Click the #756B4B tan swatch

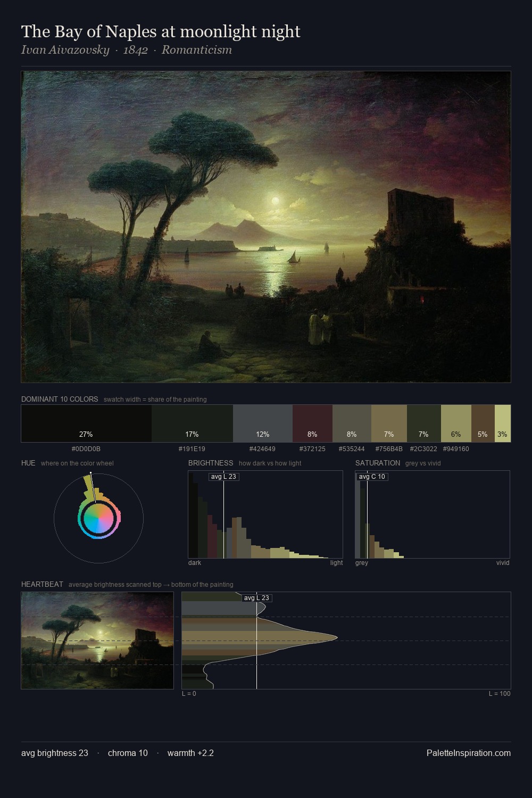(389, 423)
